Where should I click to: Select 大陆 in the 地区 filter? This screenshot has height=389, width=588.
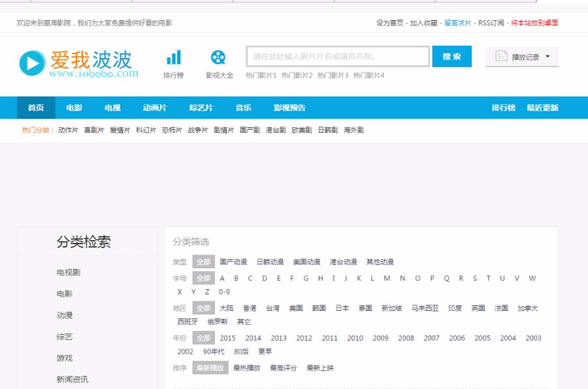point(227,307)
